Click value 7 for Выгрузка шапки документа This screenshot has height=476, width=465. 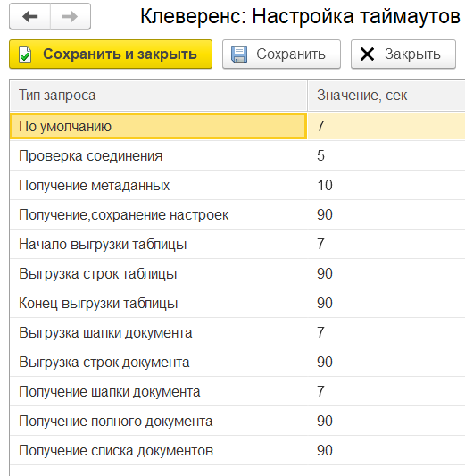tap(321, 332)
